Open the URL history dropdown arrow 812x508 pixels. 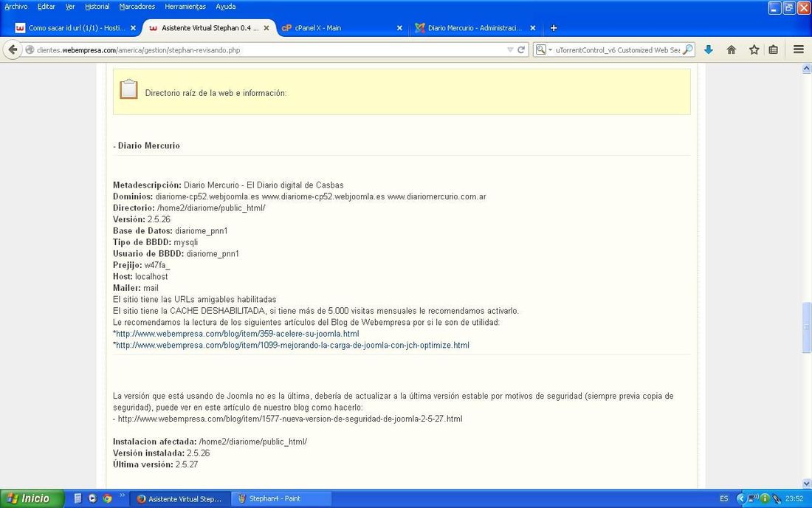510,49
